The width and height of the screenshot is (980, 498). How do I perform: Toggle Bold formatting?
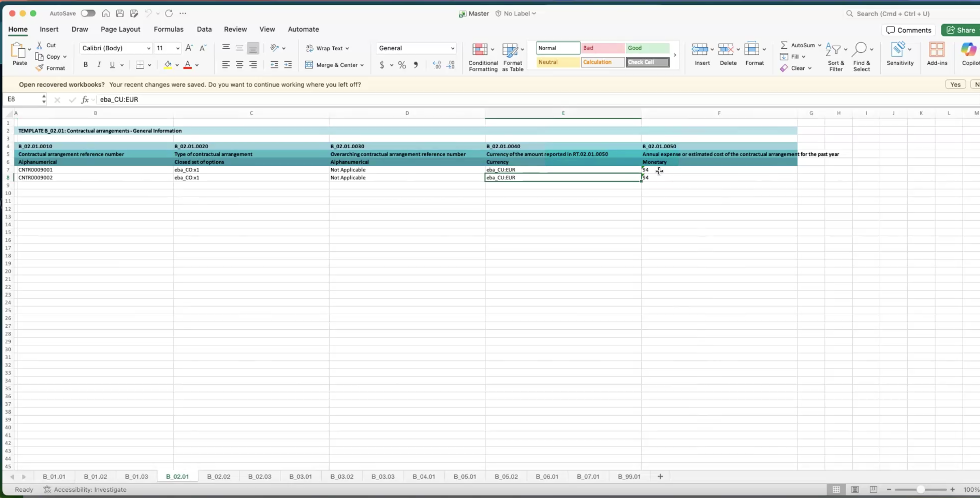pyautogui.click(x=86, y=65)
